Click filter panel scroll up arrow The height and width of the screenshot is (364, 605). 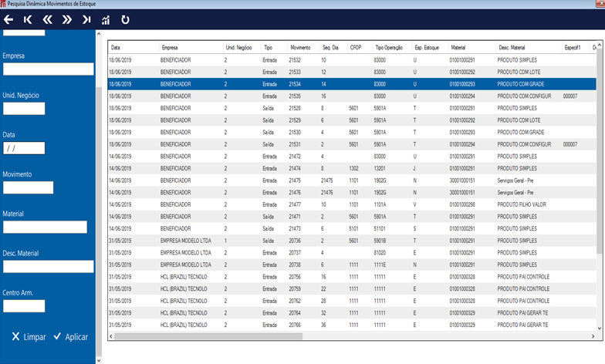99,34
